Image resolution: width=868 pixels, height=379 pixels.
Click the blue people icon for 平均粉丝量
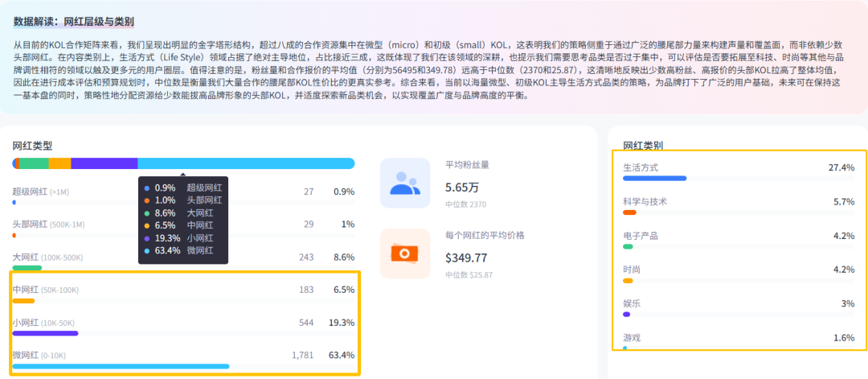pyautogui.click(x=405, y=183)
